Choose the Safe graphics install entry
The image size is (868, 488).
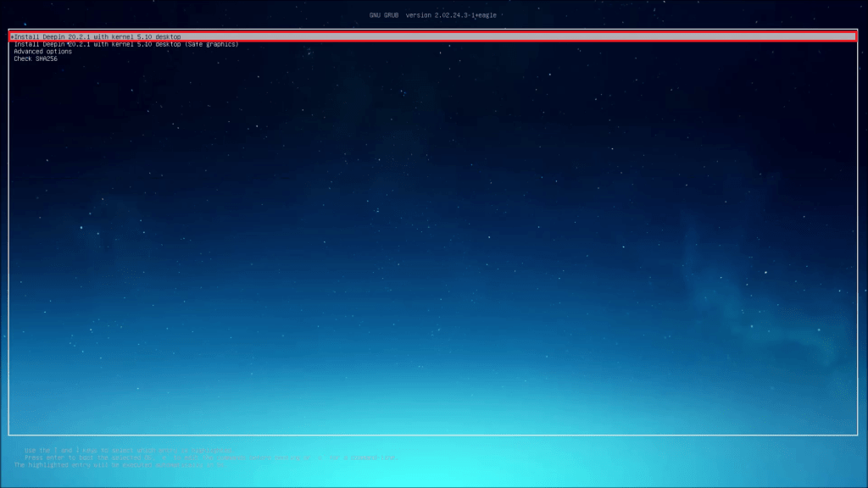tap(126, 44)
